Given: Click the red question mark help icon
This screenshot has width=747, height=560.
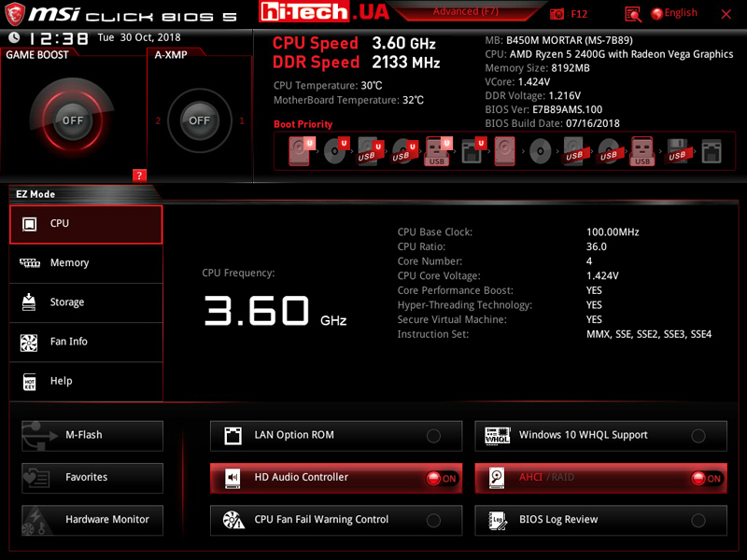Looking at the screenshot, I should [139, 175].
